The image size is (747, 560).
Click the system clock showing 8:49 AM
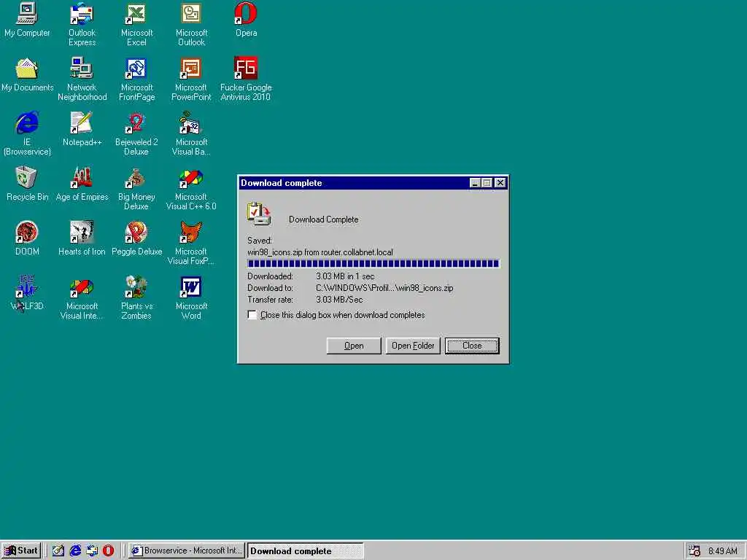(723, 551)
